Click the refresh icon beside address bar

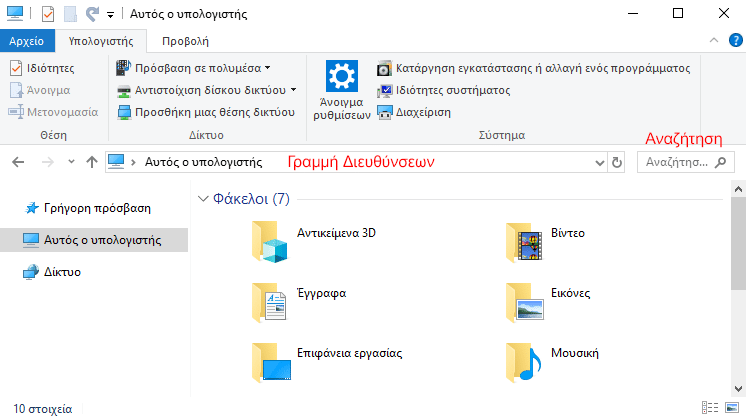(x=617, y=162)
